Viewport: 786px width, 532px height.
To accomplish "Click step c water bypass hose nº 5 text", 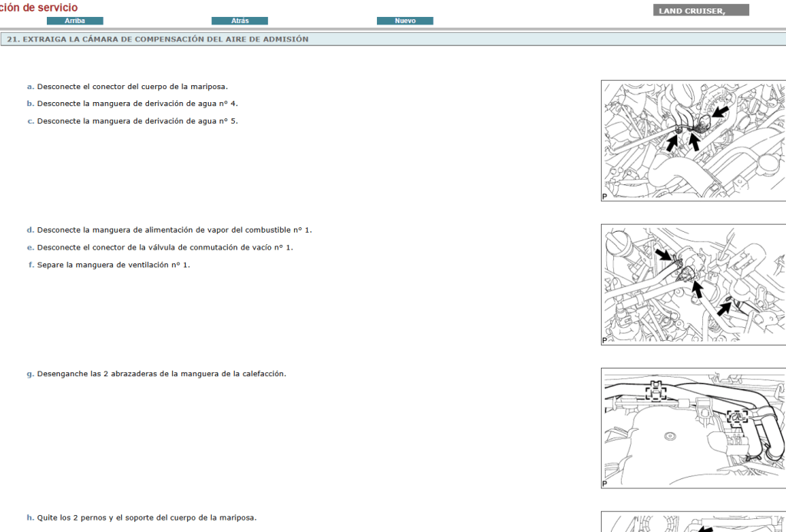I will 132,121.
